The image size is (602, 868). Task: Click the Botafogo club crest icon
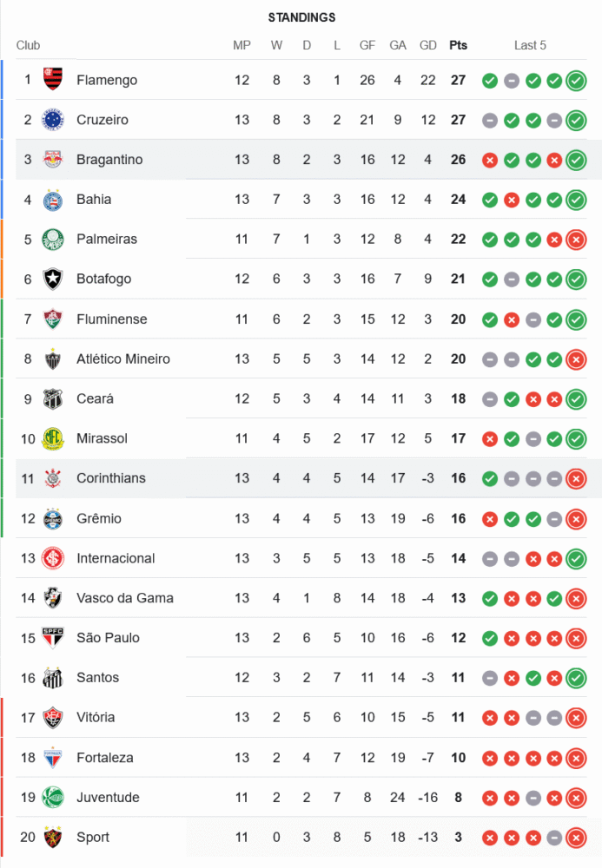(53, 279)
